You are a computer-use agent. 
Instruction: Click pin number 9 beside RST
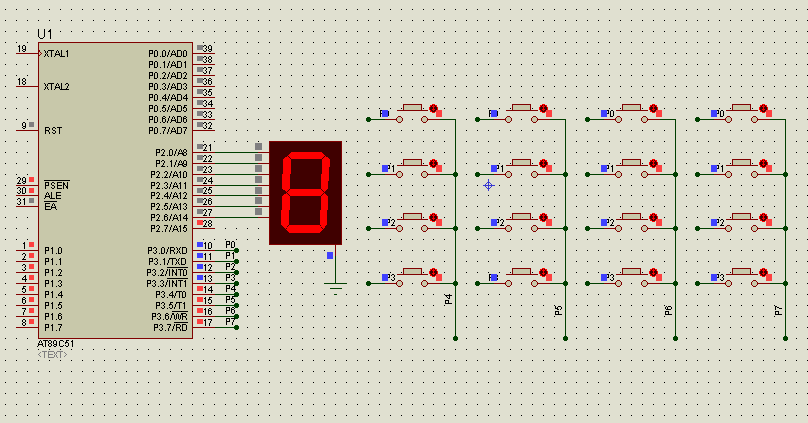24,126
